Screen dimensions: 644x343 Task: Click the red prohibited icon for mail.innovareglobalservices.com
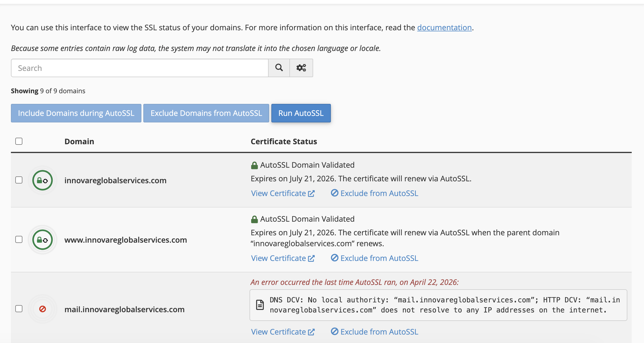[x=42, y=309]
